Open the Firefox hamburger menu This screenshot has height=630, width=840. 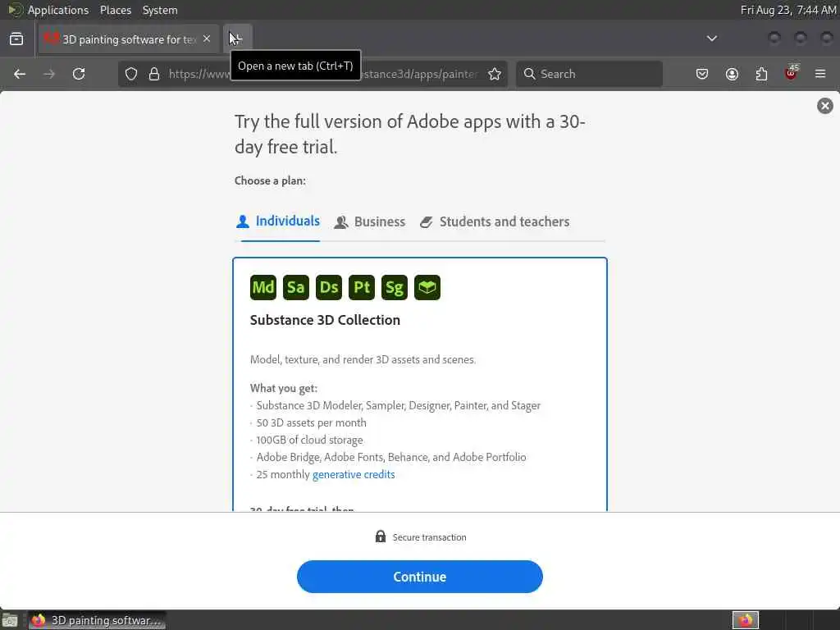pyautogui.click(x=820, y=74)
